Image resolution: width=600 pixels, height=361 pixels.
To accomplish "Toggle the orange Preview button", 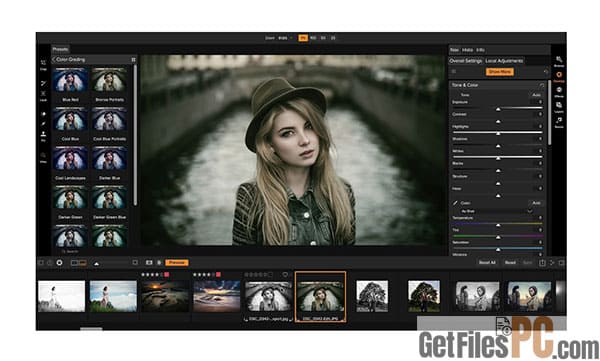I will [x=177, y=263].
